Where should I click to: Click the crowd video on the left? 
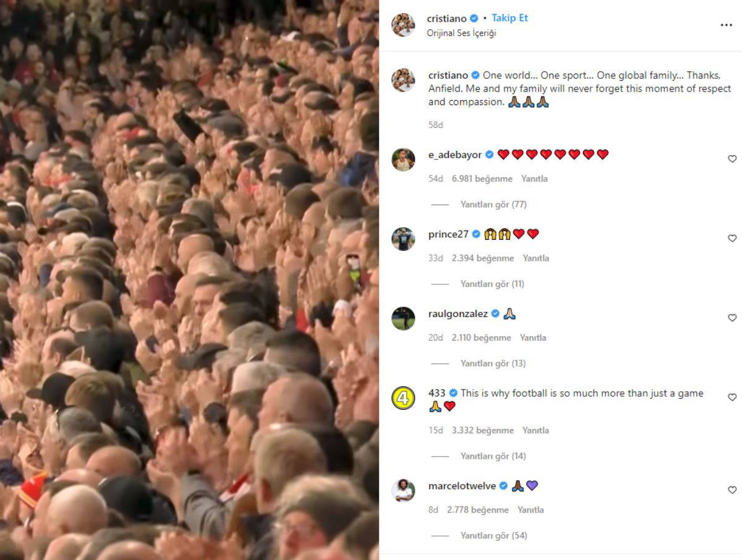click(x=189, y=280)
